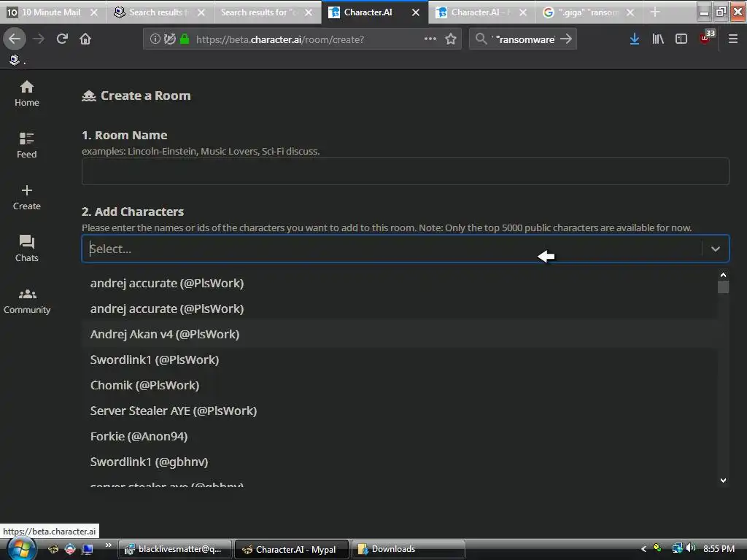The height and width of the screenshot is (560, 747).
Task: Switch to the second Search results tab
Action: tap(267, 12)
